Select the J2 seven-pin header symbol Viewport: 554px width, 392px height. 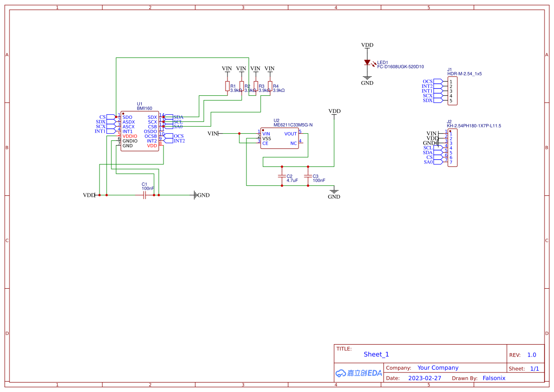pyautogui.click(x=452, y=148)
